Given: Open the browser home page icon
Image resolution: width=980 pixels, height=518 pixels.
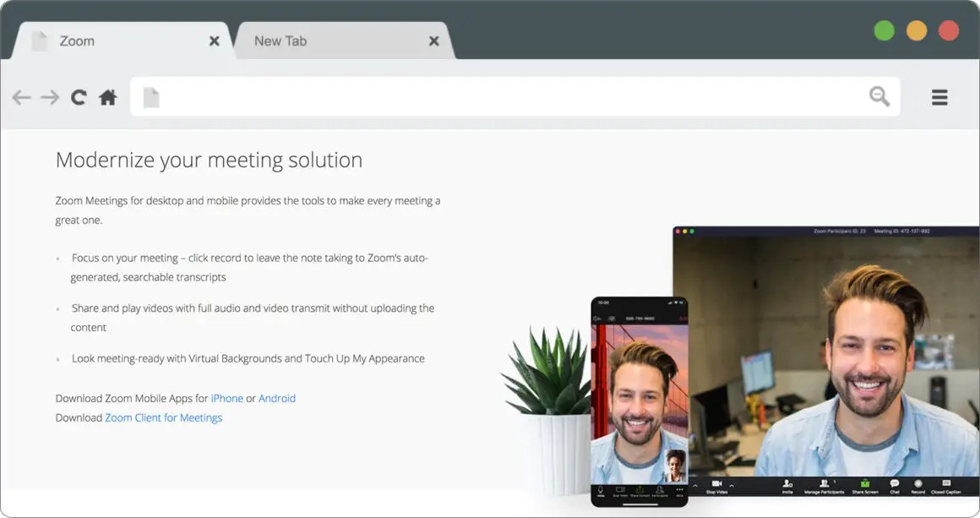Looking at the screenshot, I should pyautogui.click(x=107, y=97).
